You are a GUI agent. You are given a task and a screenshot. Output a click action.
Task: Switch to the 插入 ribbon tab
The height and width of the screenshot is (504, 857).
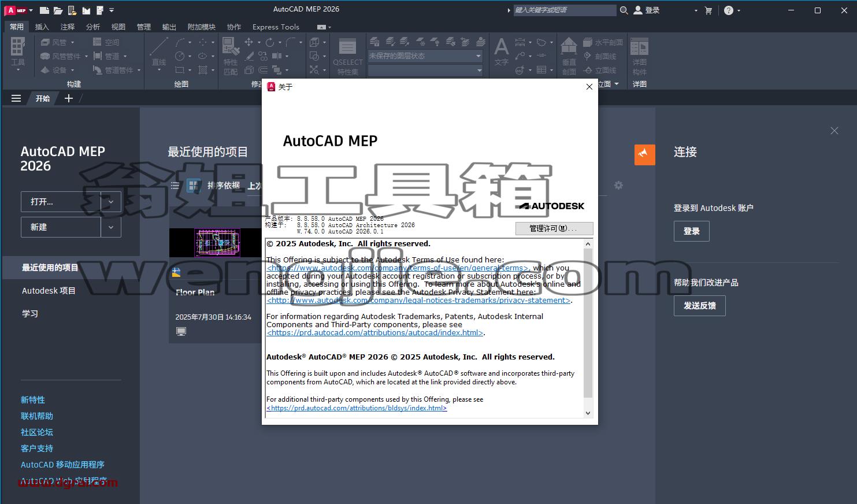[42, 27]
